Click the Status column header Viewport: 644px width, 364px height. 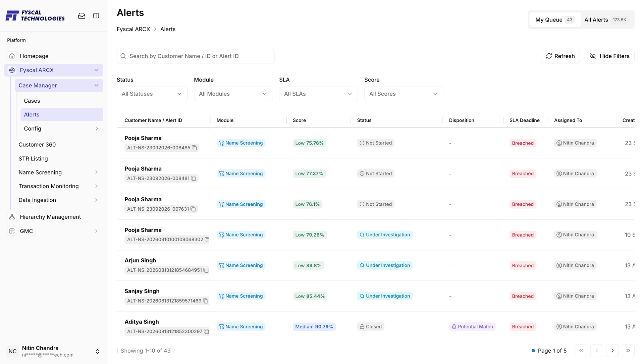pyautogui.click(x=364, y=120)
